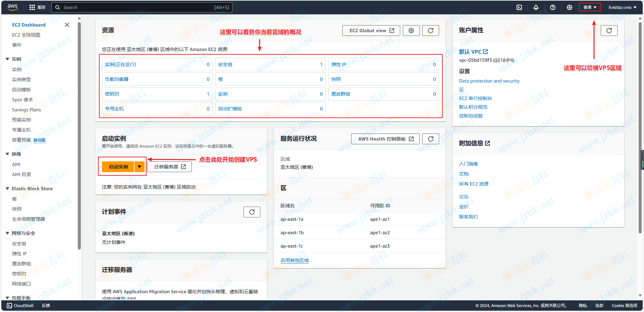This screenshot has width=644, height=312.
Task: Select EC2 Dashboard in sidebar
Action: click(x=29, y=25)
